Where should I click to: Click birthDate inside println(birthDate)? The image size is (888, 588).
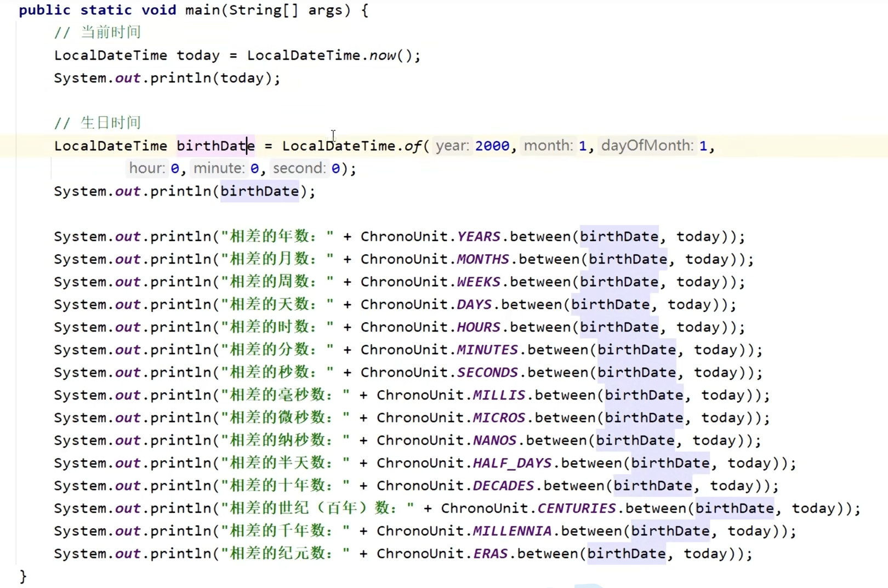coord(259,192)
